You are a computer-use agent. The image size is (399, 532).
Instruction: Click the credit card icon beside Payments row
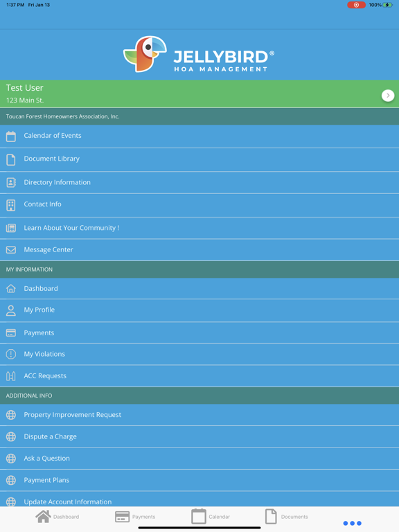point(11,332)
